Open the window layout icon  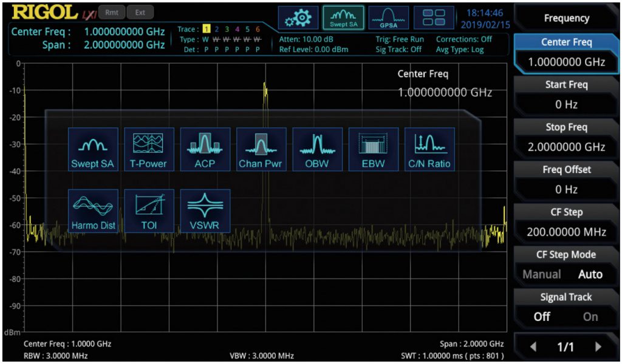click(434, 18)
